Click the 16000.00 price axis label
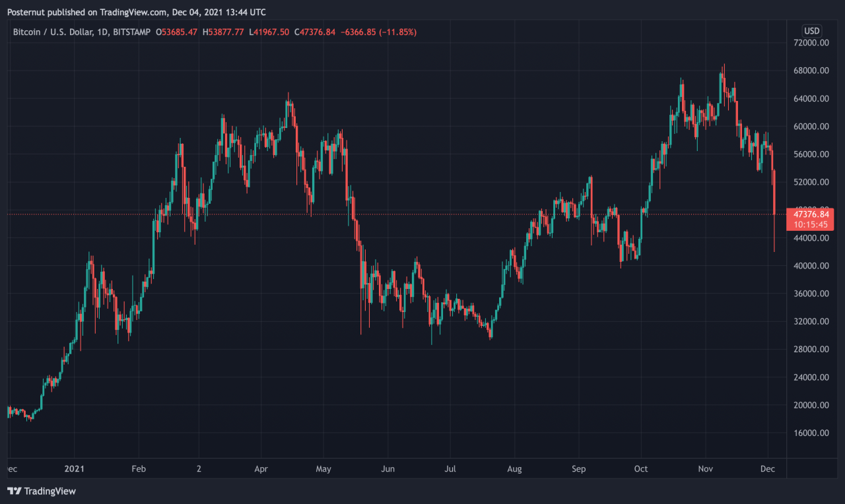Image resolution: width=845 pixels, height=504 pixels. [x=811, y=433]
